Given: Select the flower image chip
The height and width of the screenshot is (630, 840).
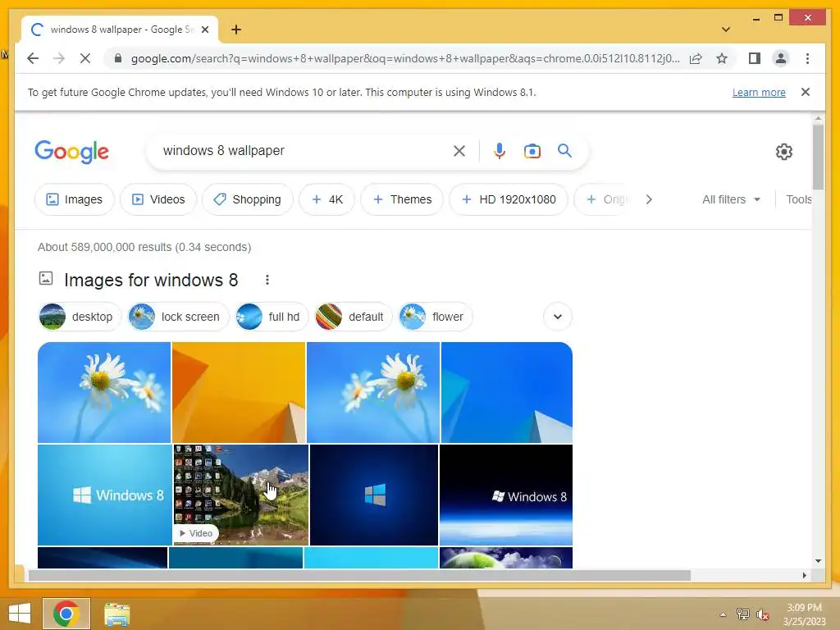Looking at the screenshot, I should point(435,317).
